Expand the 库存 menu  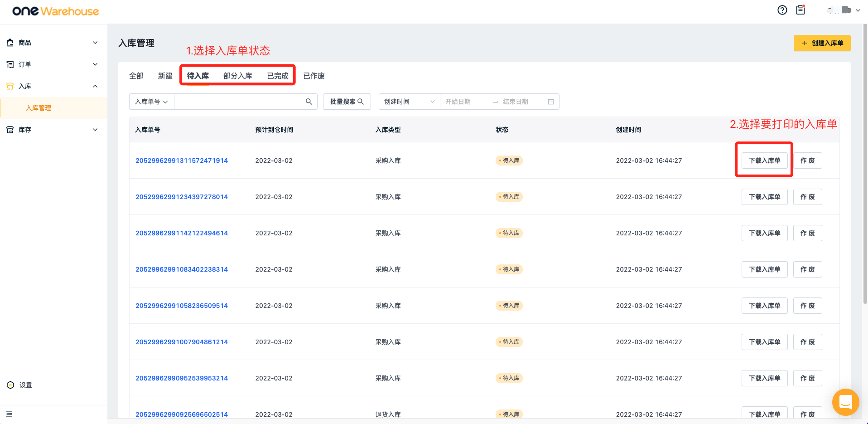point(95,130)
